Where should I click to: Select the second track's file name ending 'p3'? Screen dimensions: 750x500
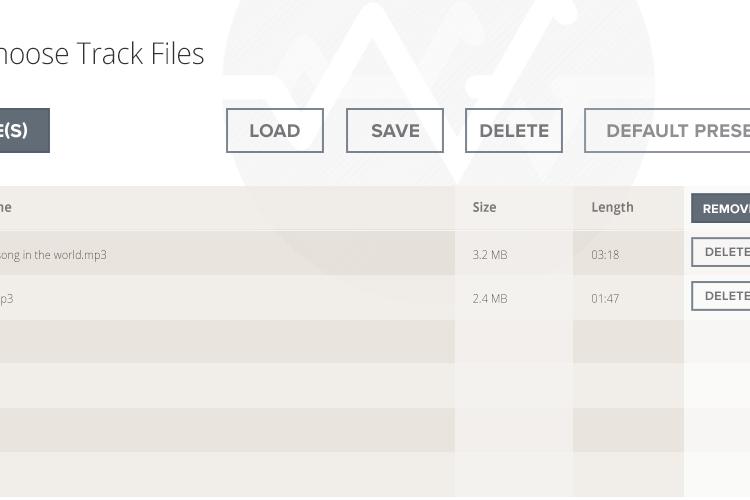(7, 299)
